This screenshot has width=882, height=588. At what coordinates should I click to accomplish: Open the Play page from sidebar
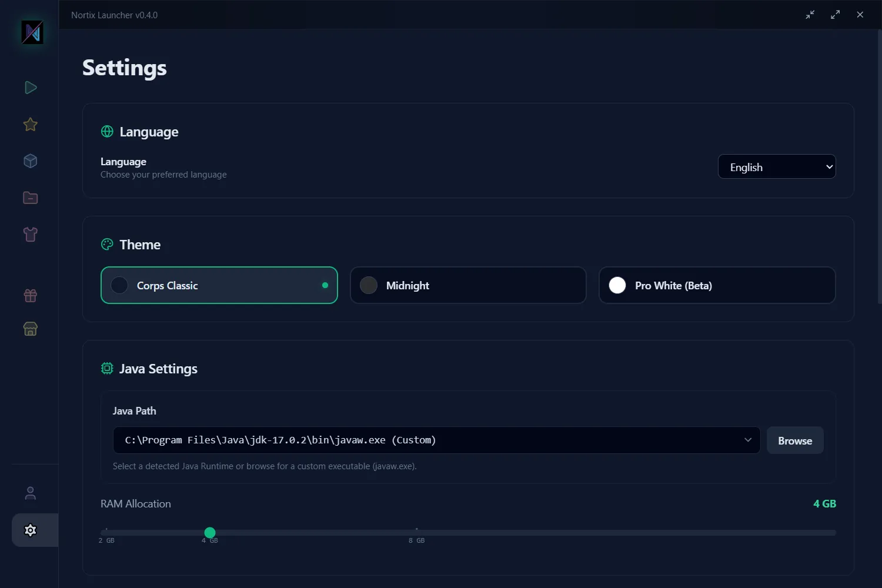tap(31, 88)
